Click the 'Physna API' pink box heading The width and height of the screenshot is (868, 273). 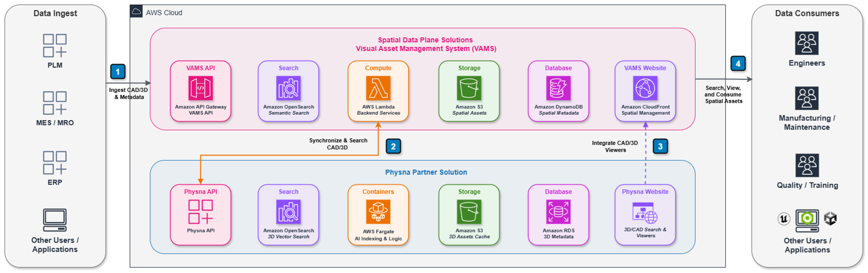click(x=201, y=192)
